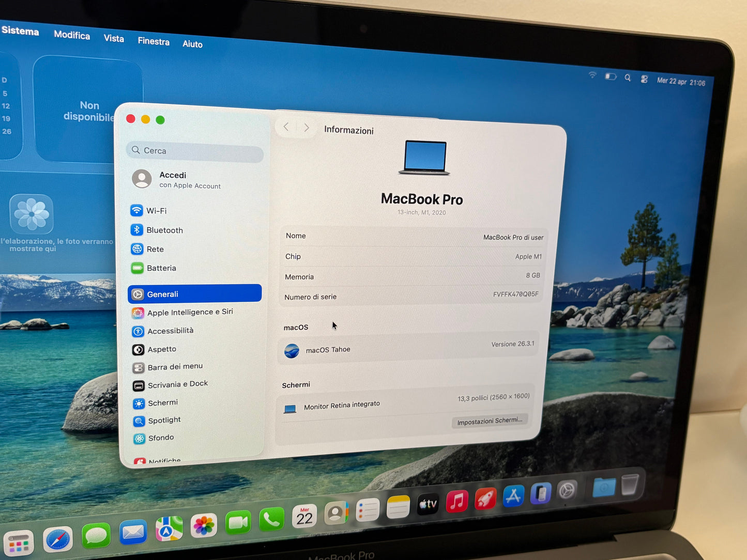This screenshot has height=560, width=747.
Task: Open the Apps launcher grid in the Dock
Action: 19,543
